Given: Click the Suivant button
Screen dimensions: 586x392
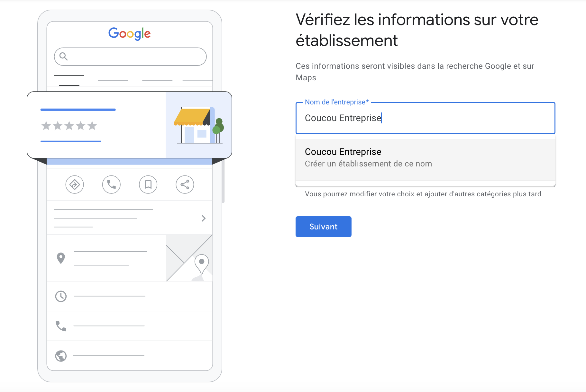Looking at the screenshot, I should (323, 227).
